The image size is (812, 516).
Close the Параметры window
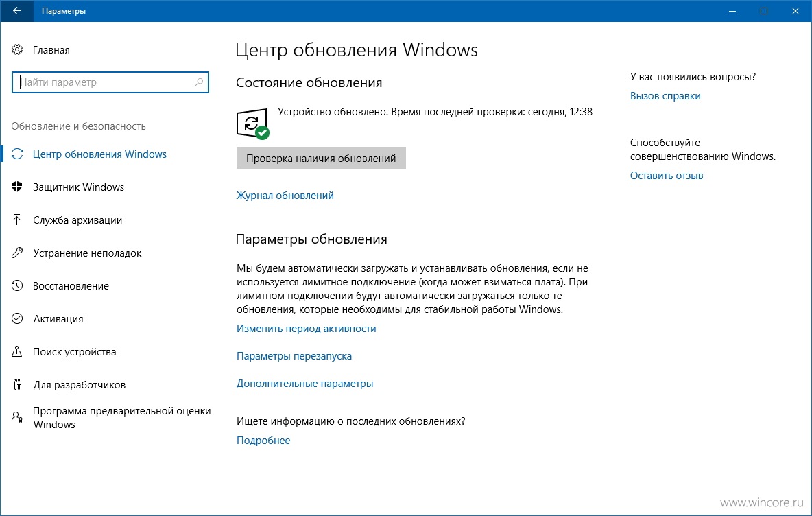point(796,10)
